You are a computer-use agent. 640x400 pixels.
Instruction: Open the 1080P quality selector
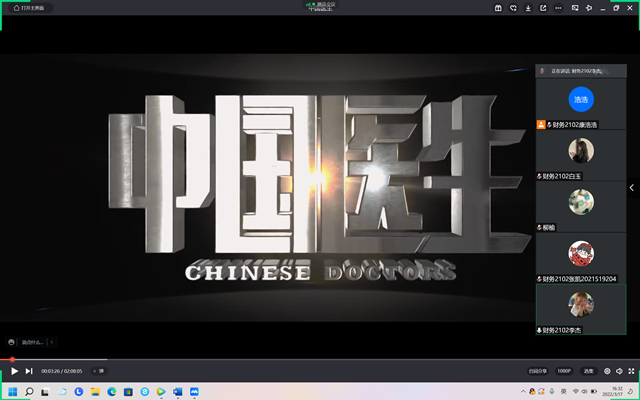[x=564, y=371]
